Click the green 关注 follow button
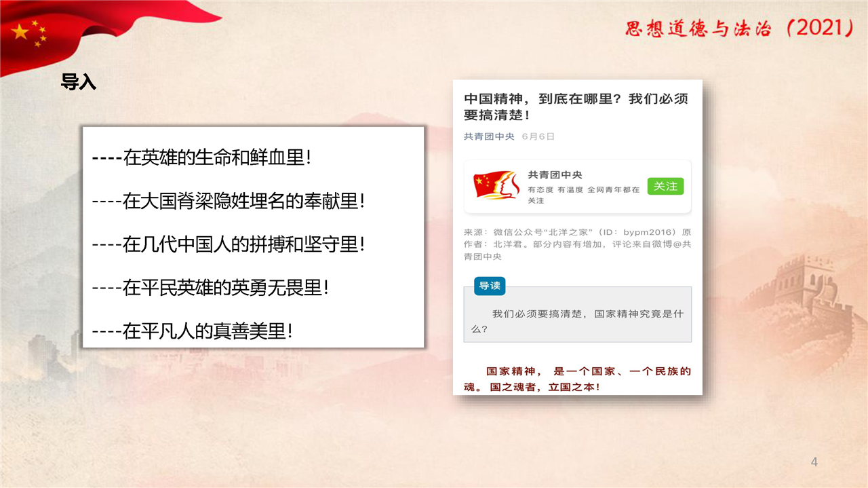This screenshot has height=488, width=868. tap(665, 186)
